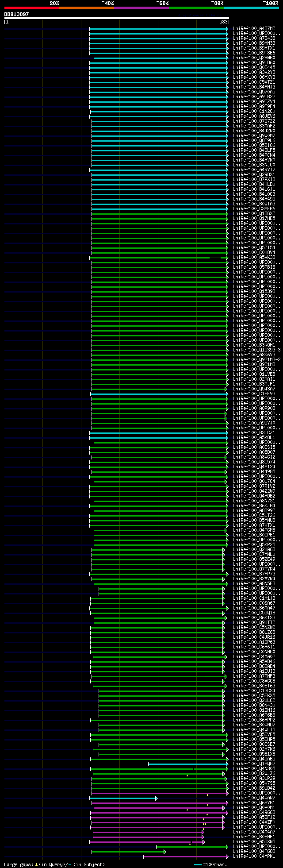This screenshot has height=868, width=283.
Task: Select the UniRef100_C1N2C0 entry
Action: [x=254, y=112]
